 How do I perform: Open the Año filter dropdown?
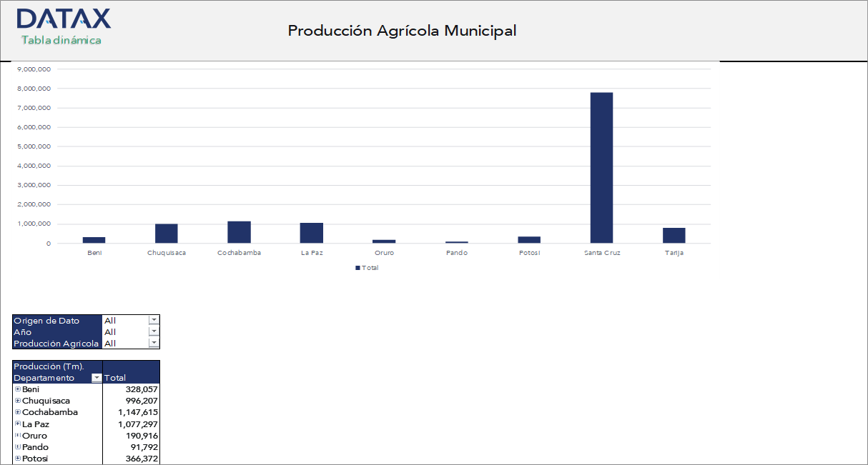(x=153, y=331)
